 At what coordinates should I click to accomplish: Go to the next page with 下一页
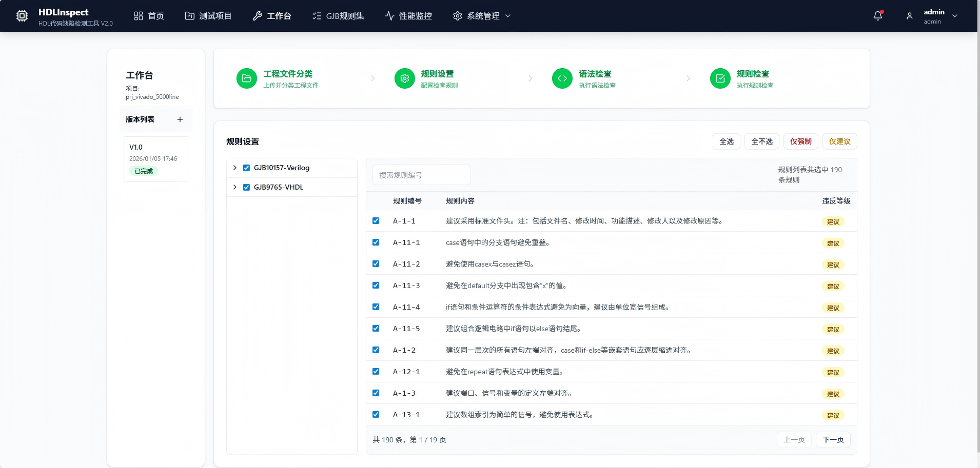(833, 440)
